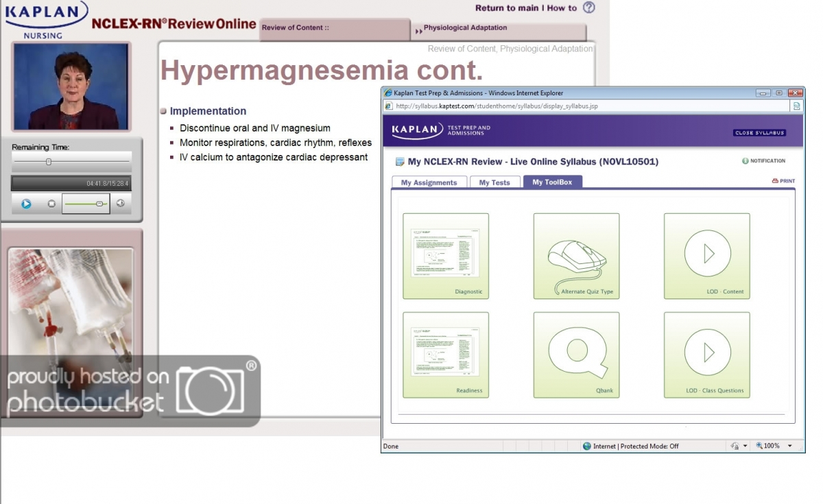Open the LOD - Content play tile
823x504 pixels.
pyautogui.click(x=706, y=256)
